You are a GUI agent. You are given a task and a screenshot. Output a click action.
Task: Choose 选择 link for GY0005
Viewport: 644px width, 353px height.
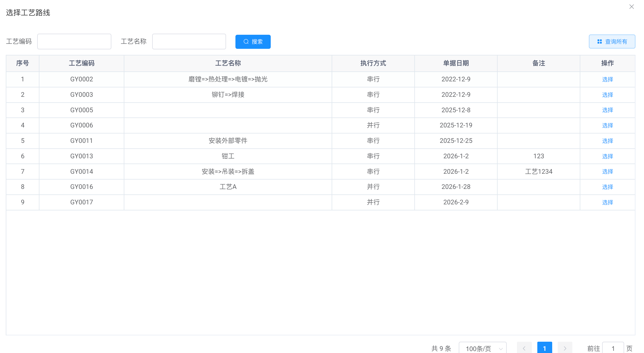coord(607,110)
